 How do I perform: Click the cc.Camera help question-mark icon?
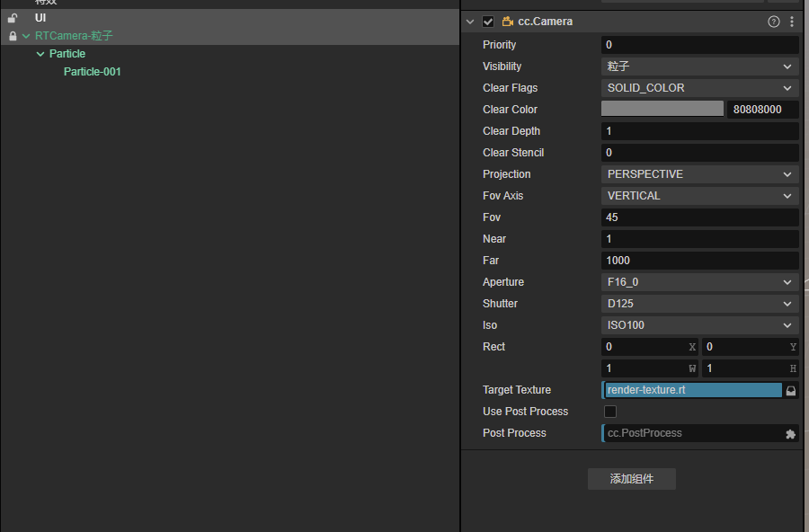[x=773, y=22]
